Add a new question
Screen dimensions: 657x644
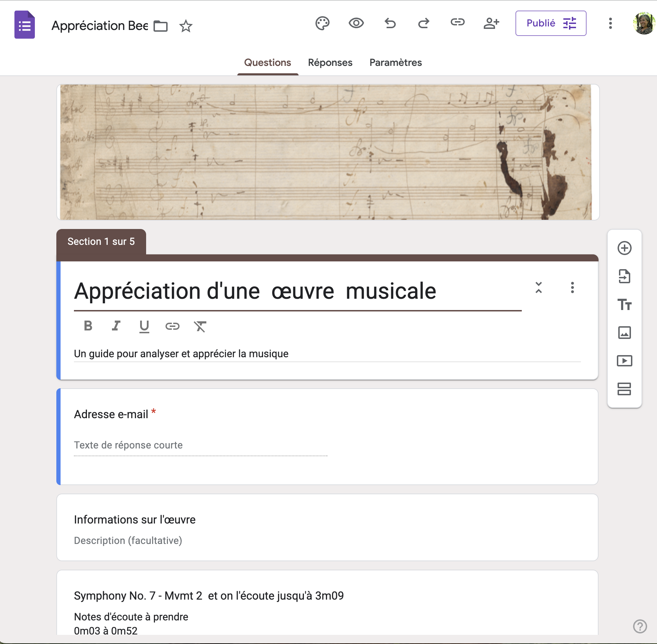(624, 248)
